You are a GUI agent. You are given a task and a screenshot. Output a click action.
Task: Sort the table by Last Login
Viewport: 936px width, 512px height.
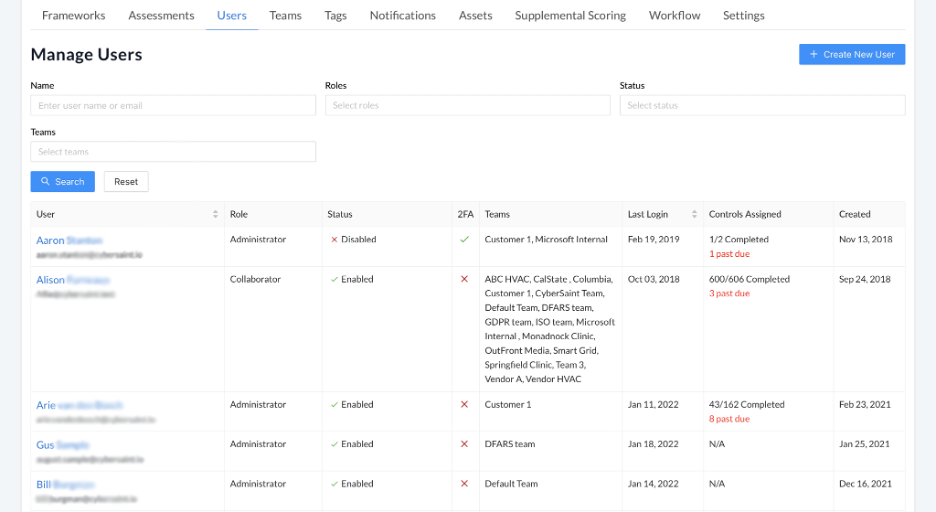pyautogui.click(x=694, y=214)
